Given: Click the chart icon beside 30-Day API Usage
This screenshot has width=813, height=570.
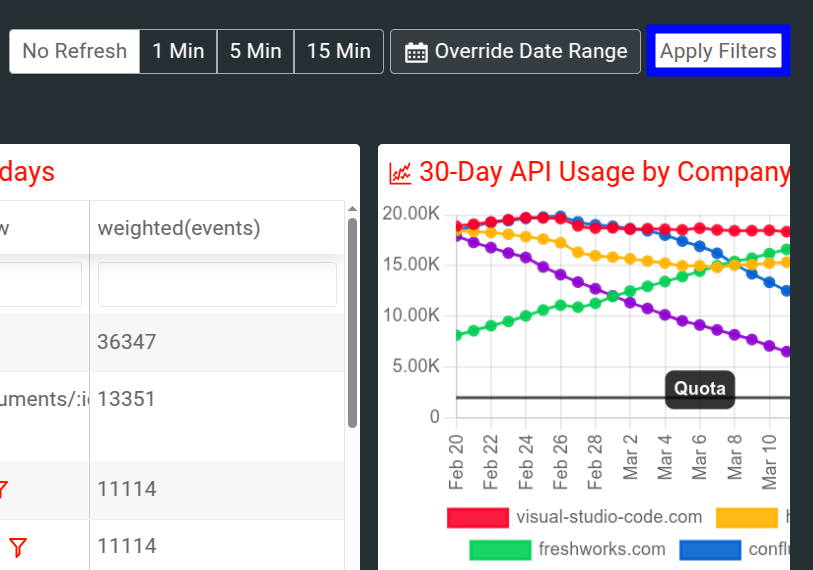Looking at the screenshot, I should [x=400, y=173].
